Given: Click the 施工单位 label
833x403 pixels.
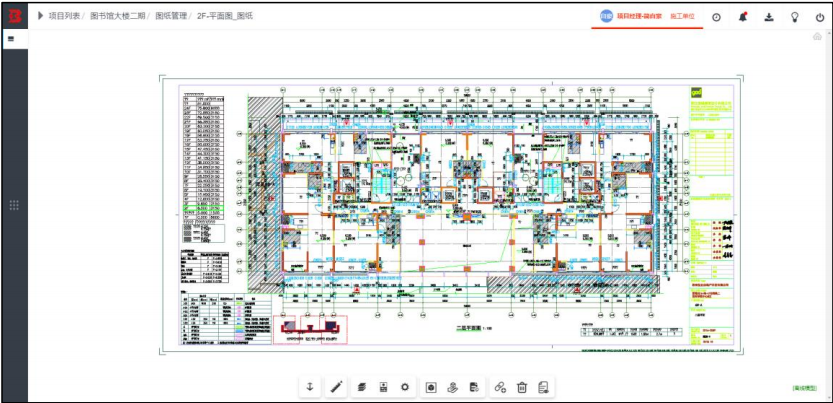Looking at the screenshot, I should (683, 16).
